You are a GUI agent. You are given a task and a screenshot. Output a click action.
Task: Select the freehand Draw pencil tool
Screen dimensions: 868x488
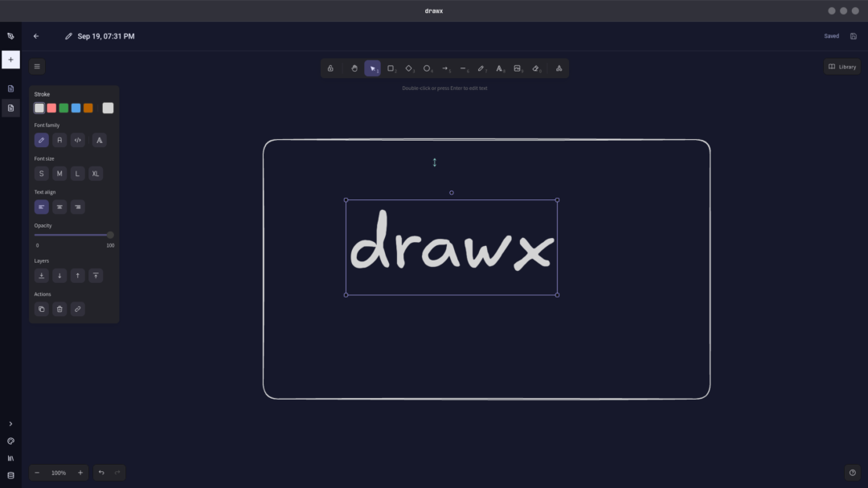[481, 68]
